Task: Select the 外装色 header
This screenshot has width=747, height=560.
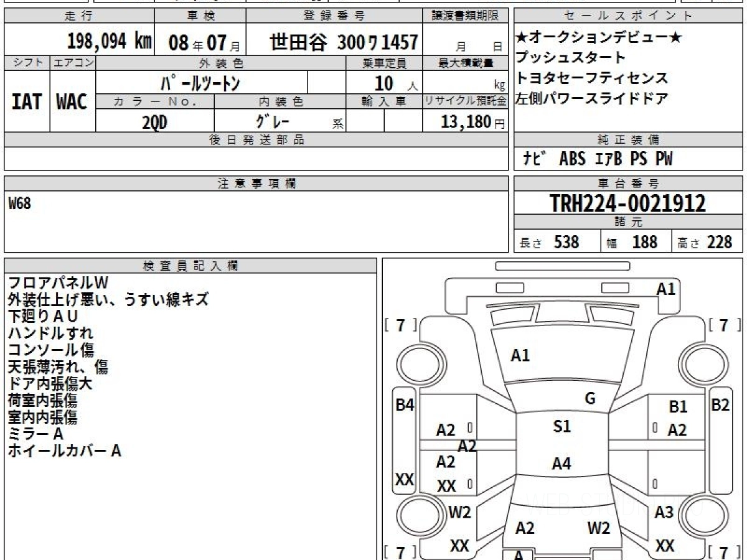Action: tap(220, 63)
